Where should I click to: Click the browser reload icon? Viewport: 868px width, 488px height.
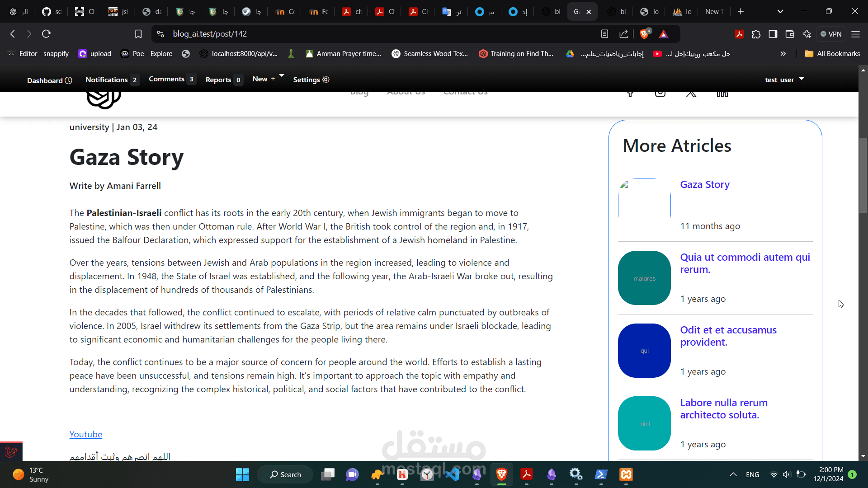(46, 34)
